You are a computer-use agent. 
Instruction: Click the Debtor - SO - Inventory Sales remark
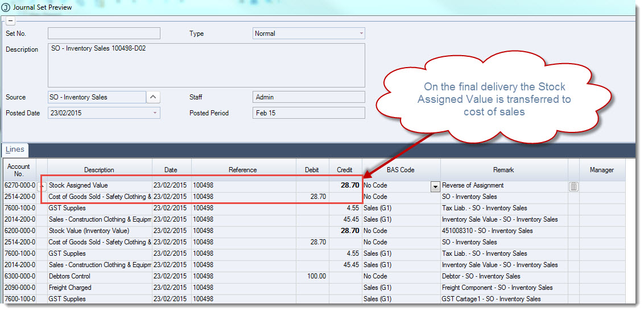click(x=504, y=276)
